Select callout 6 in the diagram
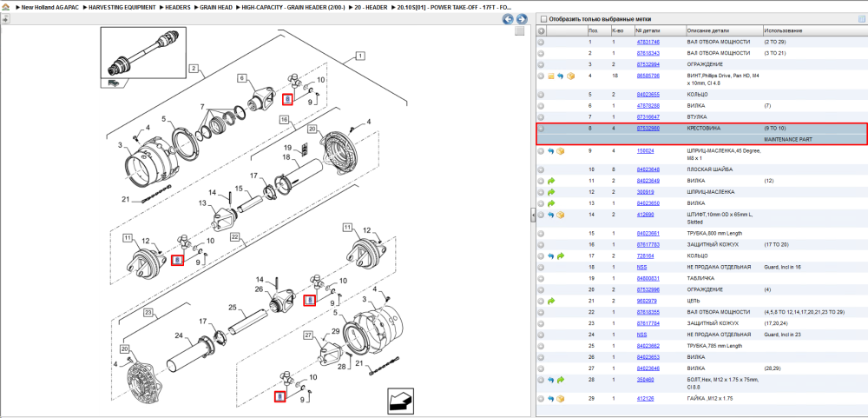 pyautogui.click(x=242, y=78)
